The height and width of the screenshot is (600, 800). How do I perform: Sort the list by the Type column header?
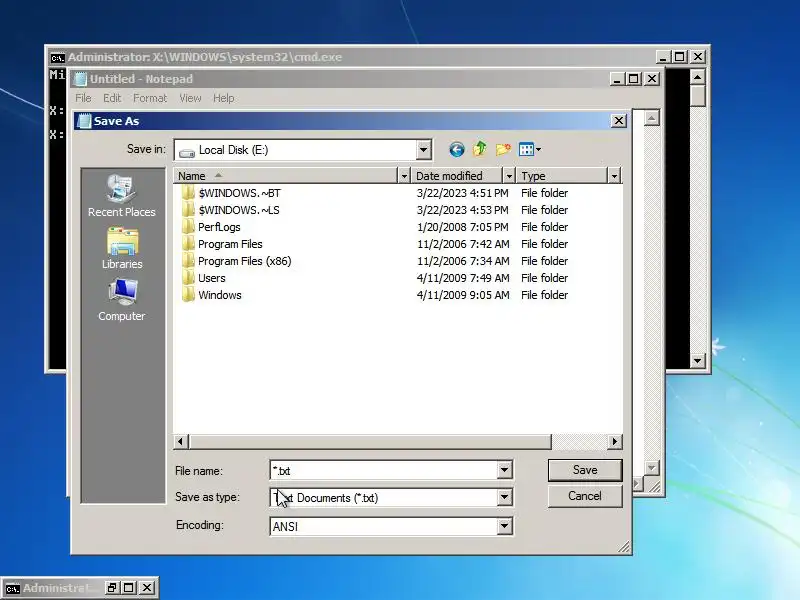(562, 176)
